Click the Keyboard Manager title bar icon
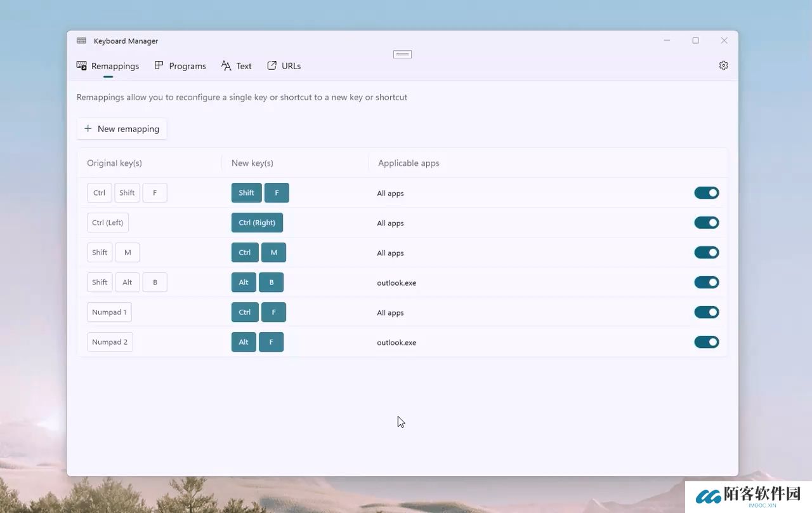 pos(81,40)
